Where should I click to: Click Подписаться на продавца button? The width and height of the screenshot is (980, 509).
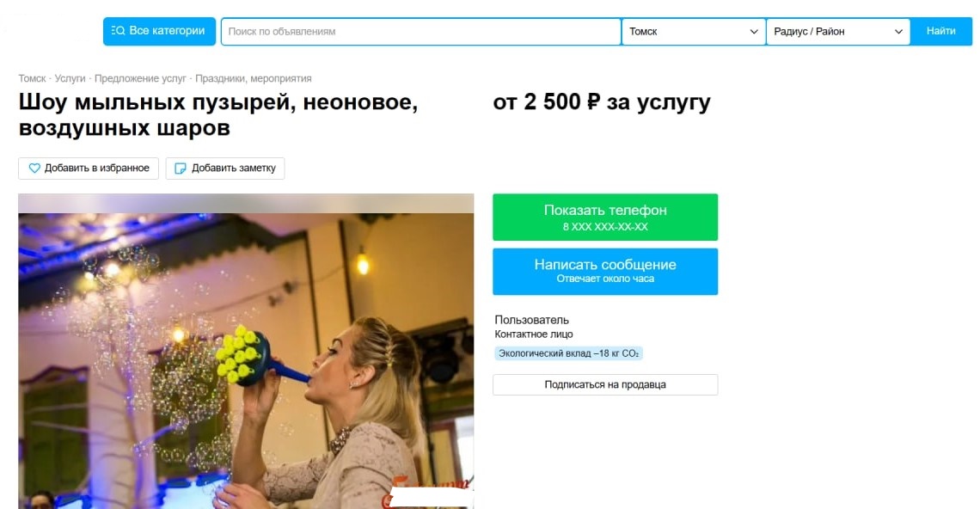tap(605, 384)
